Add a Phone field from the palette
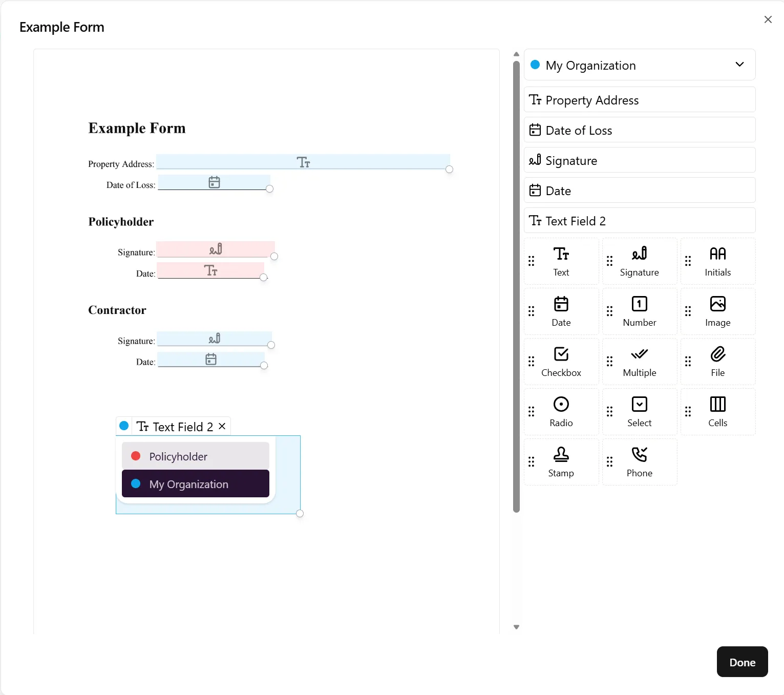Screen dimensions: 784x695 pos(640,462)
